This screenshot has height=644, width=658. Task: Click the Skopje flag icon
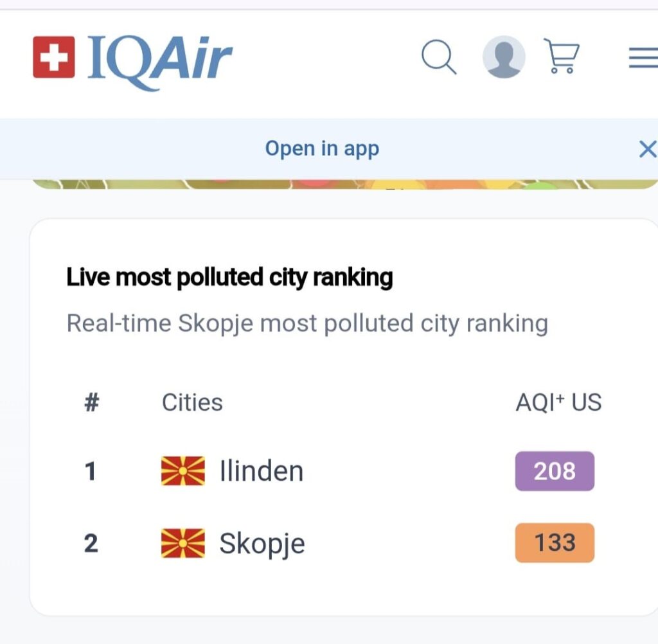pos(183,543)
